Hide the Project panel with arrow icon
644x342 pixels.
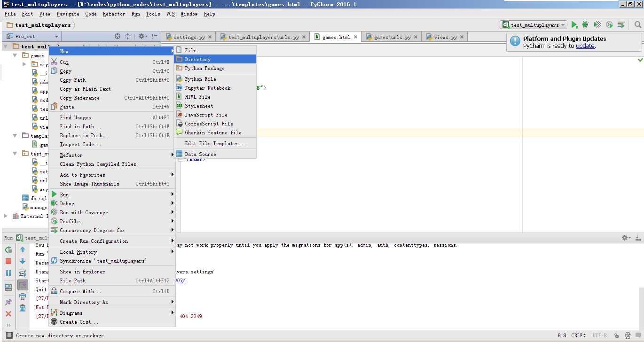click(153, 36)
